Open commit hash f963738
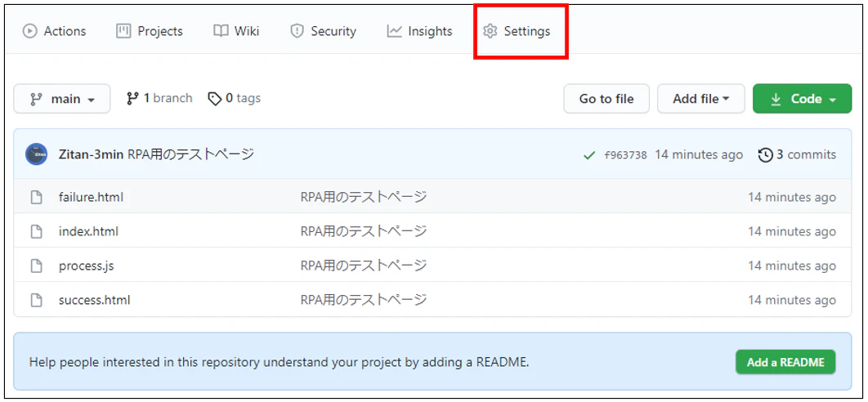 (x=625, y=155)
